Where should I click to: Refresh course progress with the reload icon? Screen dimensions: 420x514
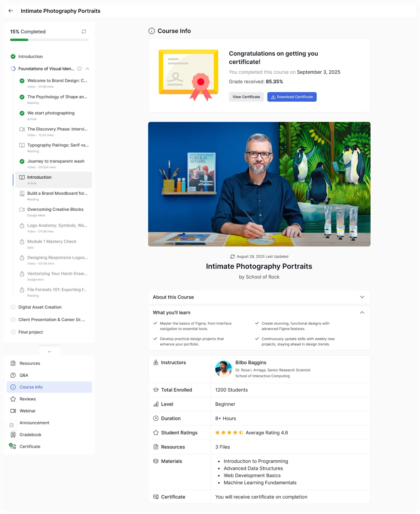point(84,32)
